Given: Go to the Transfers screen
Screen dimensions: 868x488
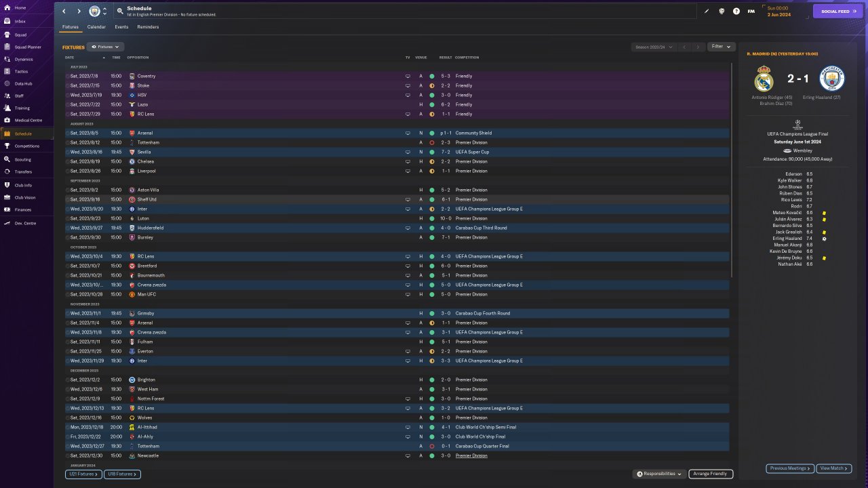Looking at the screenshot, I should click(27, 171).
